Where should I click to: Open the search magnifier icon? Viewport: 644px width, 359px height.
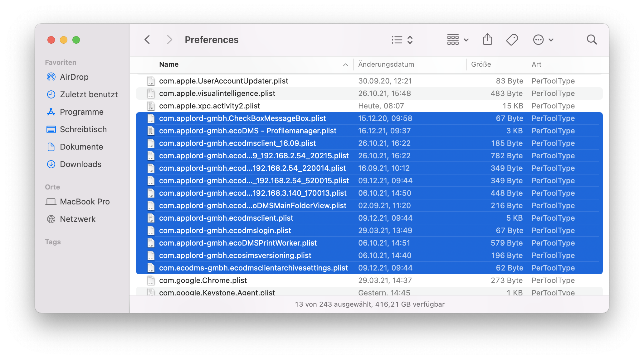592,40
